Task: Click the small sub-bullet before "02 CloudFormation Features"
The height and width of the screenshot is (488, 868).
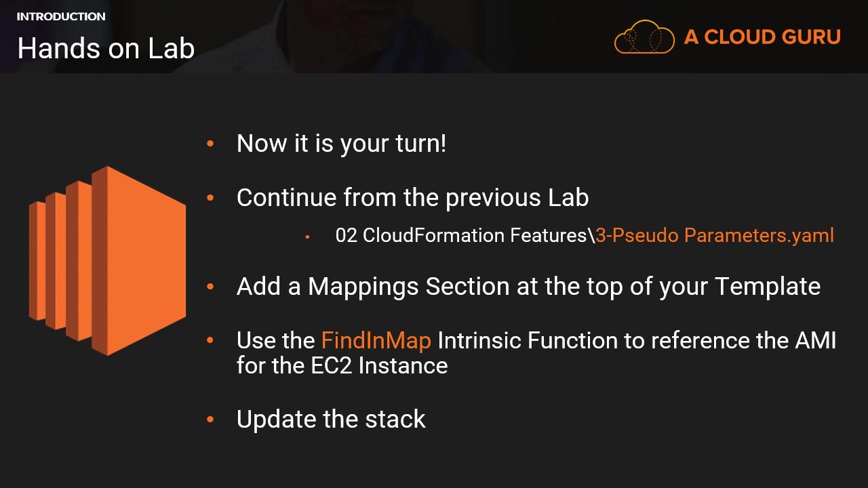Action: pos(308,237)
